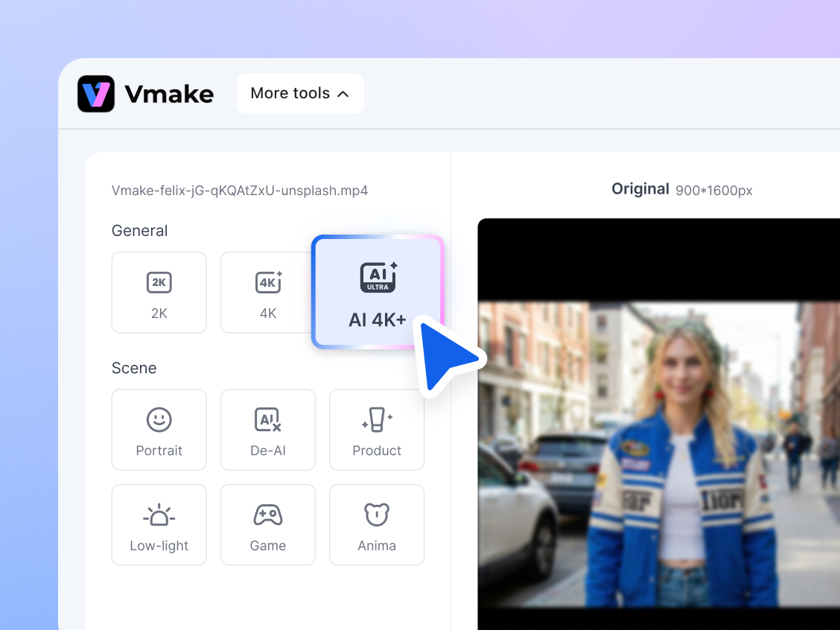Viewport: 840px width, 630px height.
Task: Enable Low-light enhancement mode
Action: (159, 524)
